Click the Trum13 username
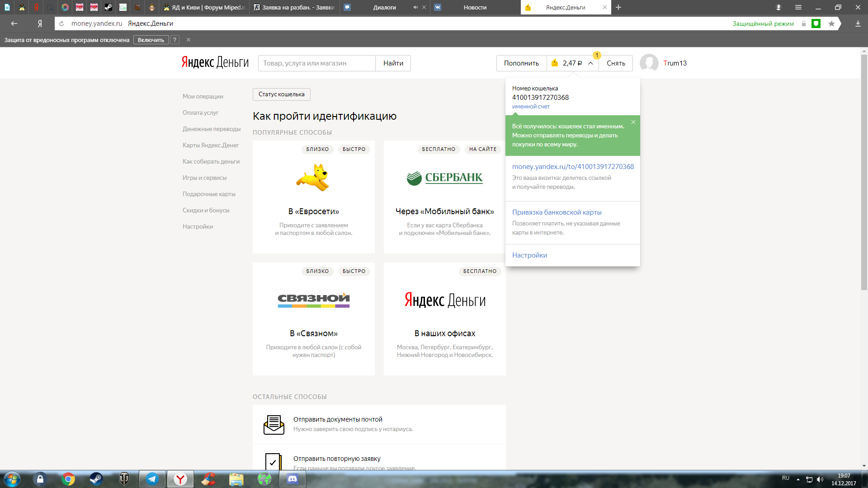The height and width of the screenshot is (488, 868). [675, 63]
